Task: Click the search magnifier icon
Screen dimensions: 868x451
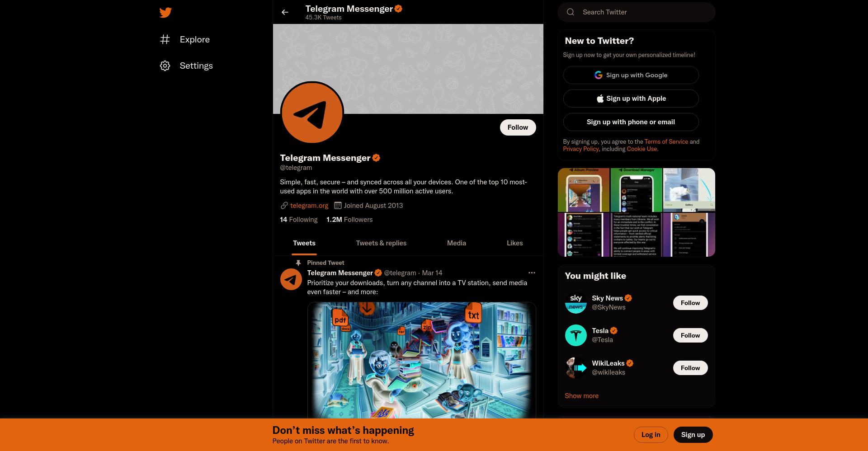Action: 571,12
